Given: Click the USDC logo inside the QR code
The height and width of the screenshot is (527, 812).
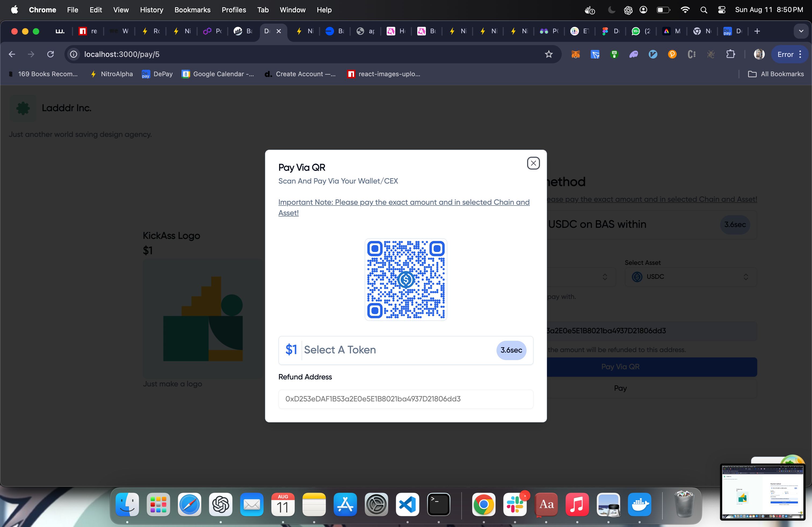Looking at the screenshot, I should pos(406,280).
